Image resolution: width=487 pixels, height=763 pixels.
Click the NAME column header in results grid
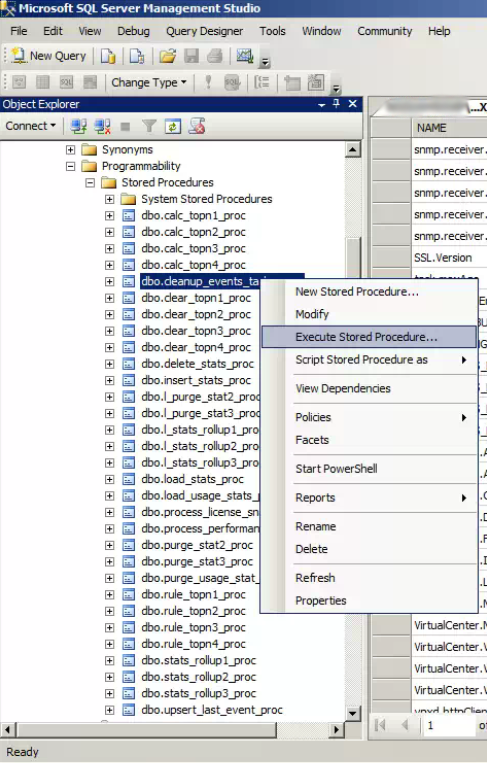pyautogui.click(x=449, y=127)
